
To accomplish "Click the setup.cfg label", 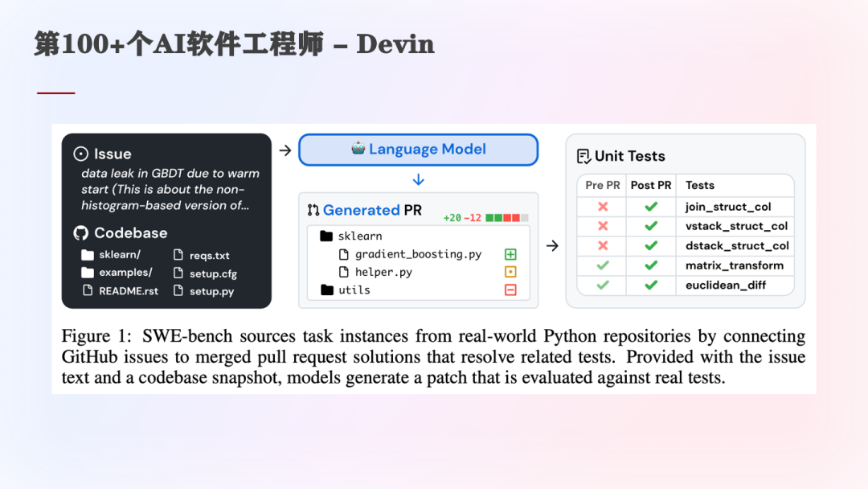I will 213,273.
